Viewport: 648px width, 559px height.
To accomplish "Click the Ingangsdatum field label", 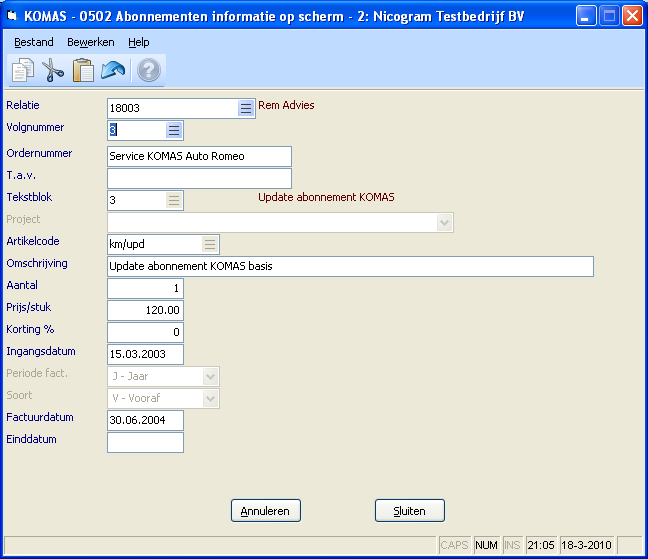I will pyautogui.click(x=41, y=352).
